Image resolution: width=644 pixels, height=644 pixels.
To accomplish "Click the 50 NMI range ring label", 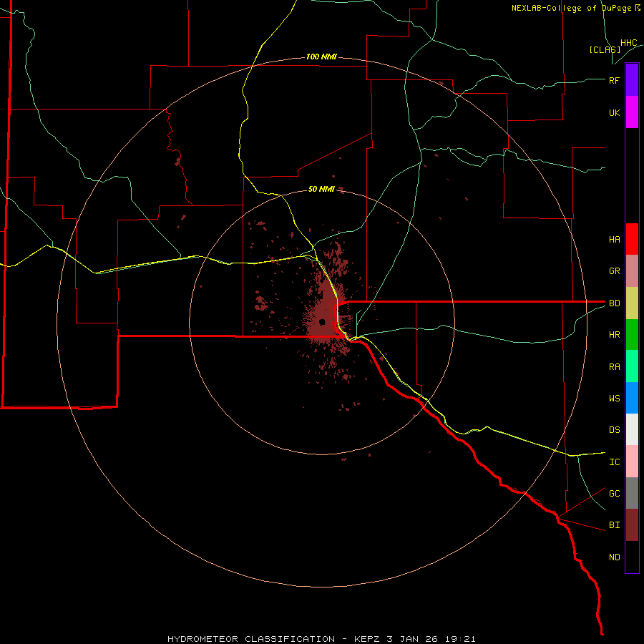I will click(321, 189).
